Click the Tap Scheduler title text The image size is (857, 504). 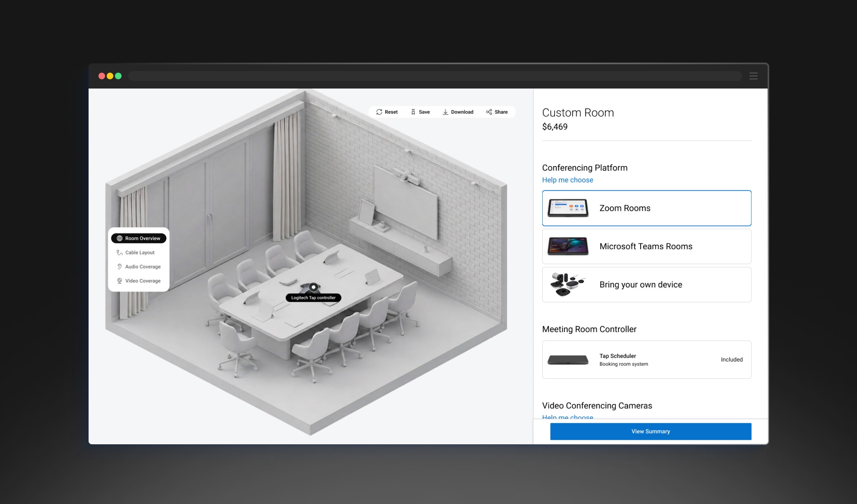pyautogui.click(x=618, y=356)
